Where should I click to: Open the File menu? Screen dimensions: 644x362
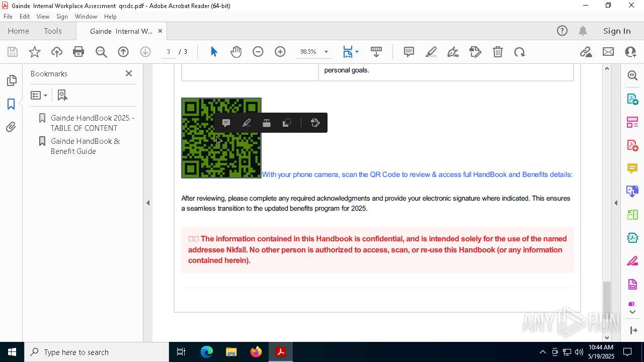[x=8, y=16]
